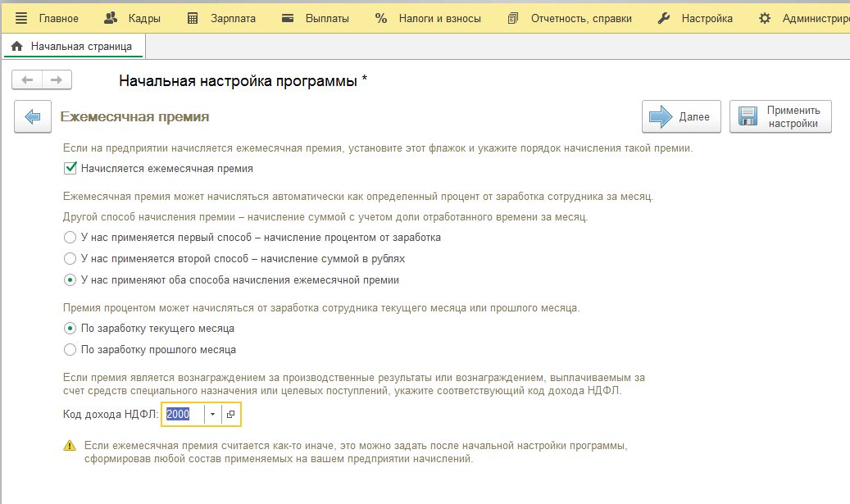The height and width of the screenshot is (504, 850).
Task: Click the Администрирование gear icon
Action: point(765,18)
